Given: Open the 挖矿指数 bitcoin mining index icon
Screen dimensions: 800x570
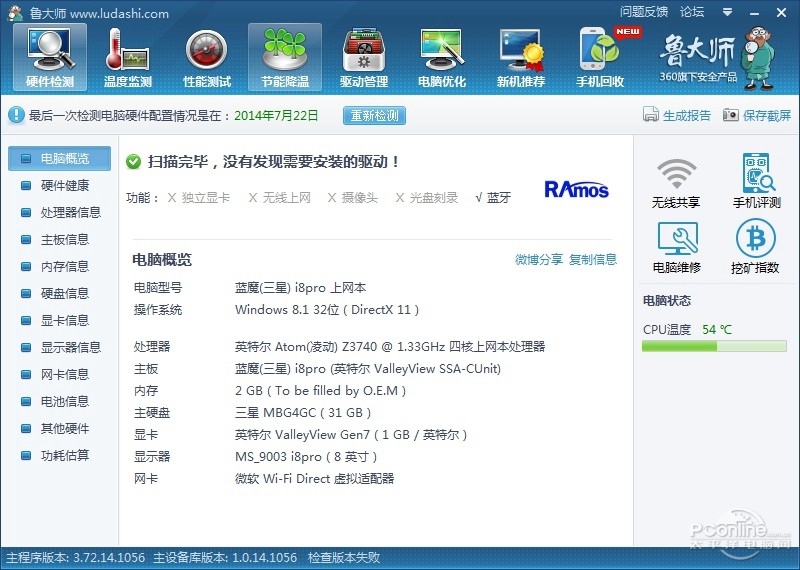Looking at the screenshot, I should (755, 247).
